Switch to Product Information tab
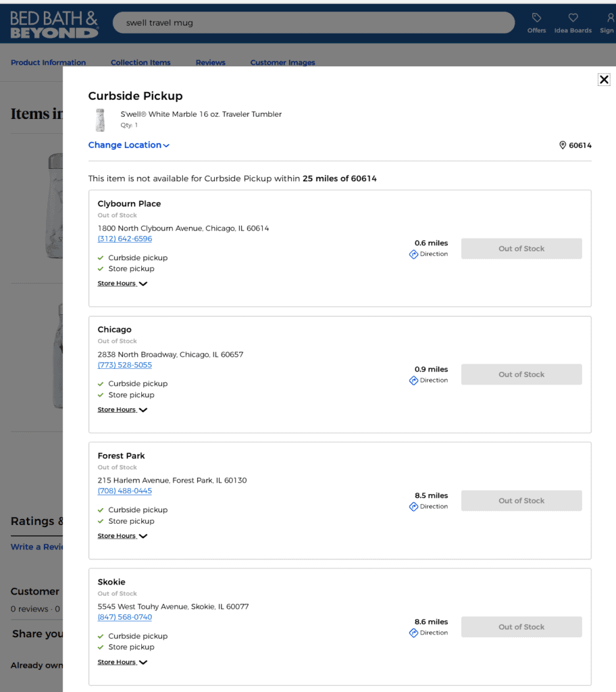The image size is (616, 692). pyautogui.click(x=48, y=63)
